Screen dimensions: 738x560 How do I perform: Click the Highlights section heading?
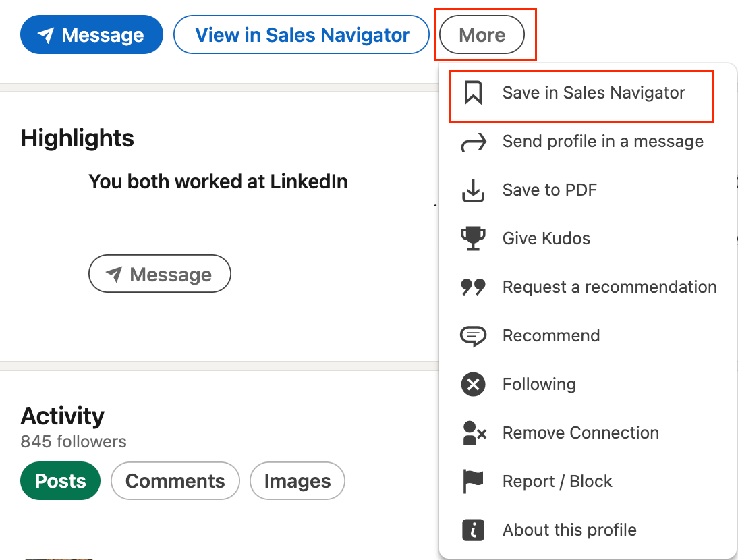(x=77, y=138)
